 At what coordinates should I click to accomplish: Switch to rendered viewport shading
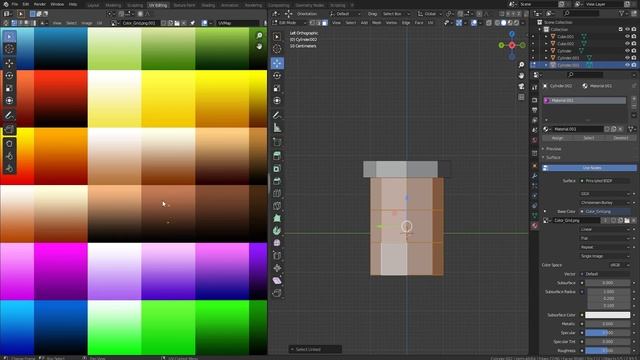516,23
